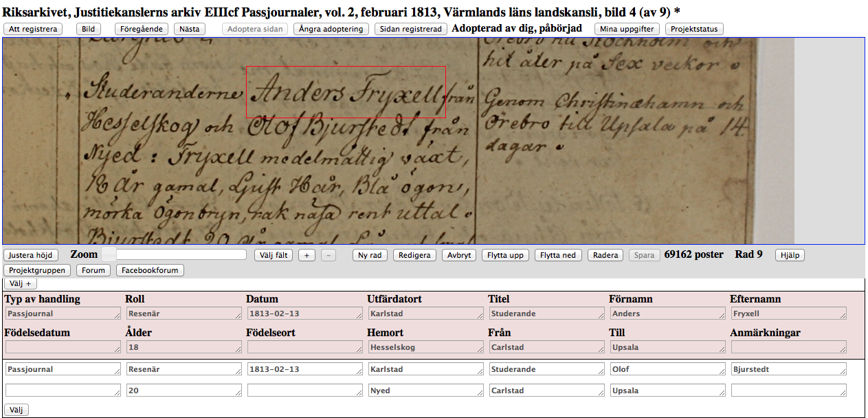The image size is (868, 418).
Task: Move row up with 'Flytta upp'
Action: [505, 255]
